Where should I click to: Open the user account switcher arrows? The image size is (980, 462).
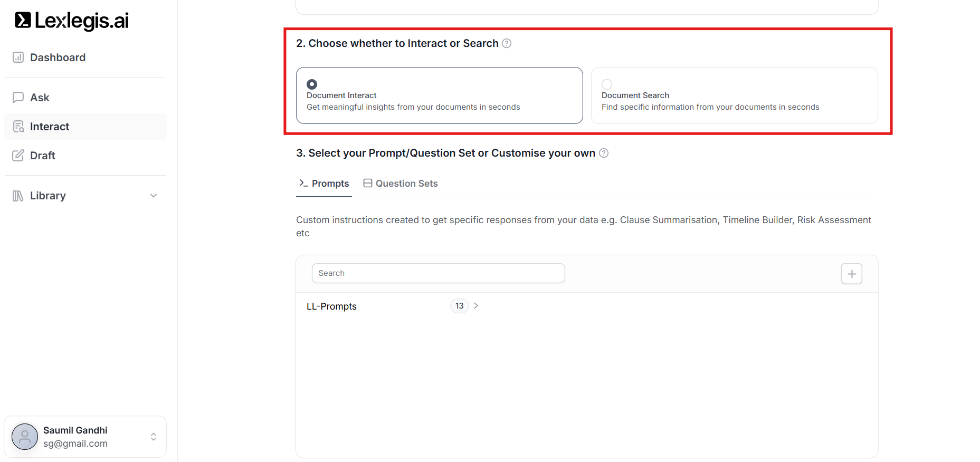154,437
